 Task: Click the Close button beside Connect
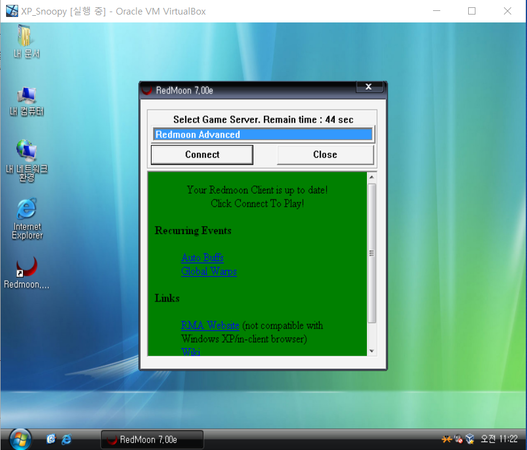coord(325,155)
